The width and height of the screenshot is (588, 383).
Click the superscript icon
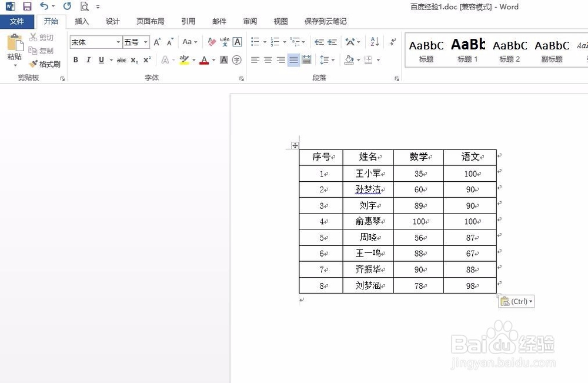[147, 59]
